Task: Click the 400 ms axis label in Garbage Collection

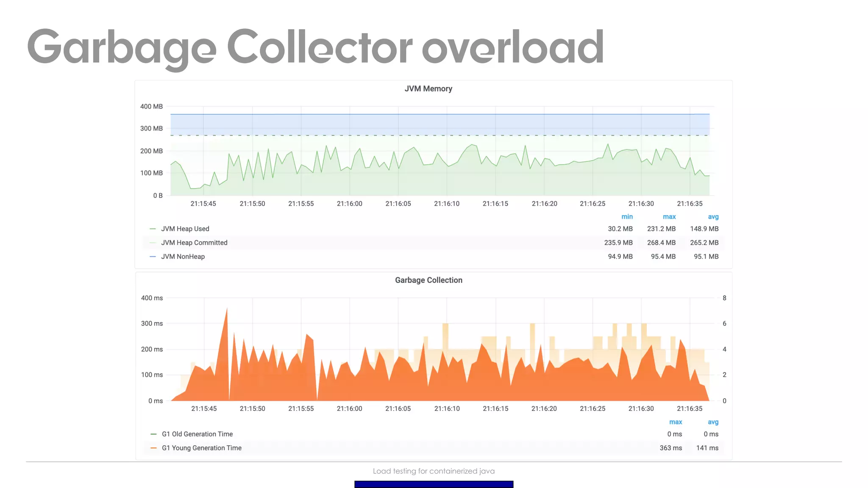Action: point(152,298)
